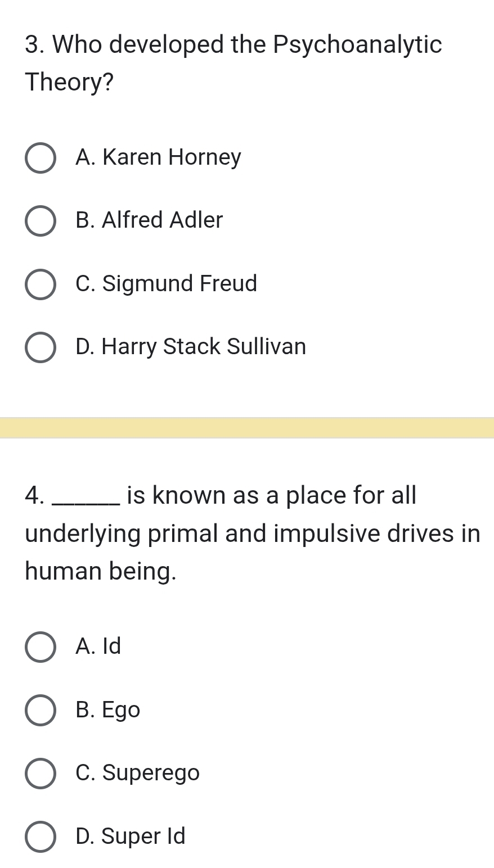
Task: Click the question 3 Psychoanalytic Theory heading
Action: (233, 63)
